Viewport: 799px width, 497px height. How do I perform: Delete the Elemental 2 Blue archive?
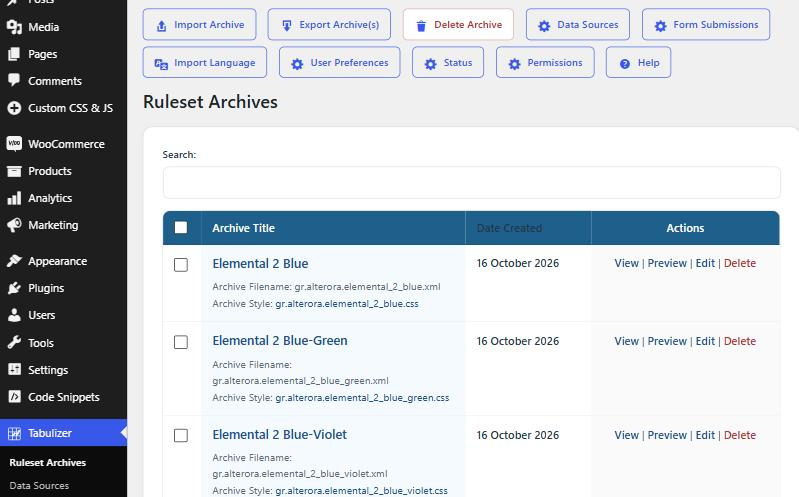click(x=739, y=264)
